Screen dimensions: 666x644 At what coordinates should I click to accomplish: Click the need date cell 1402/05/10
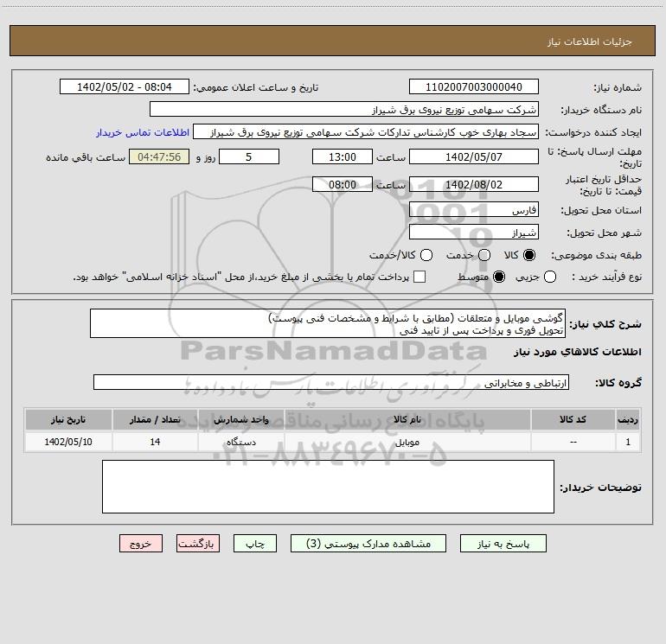coord(68,442)
